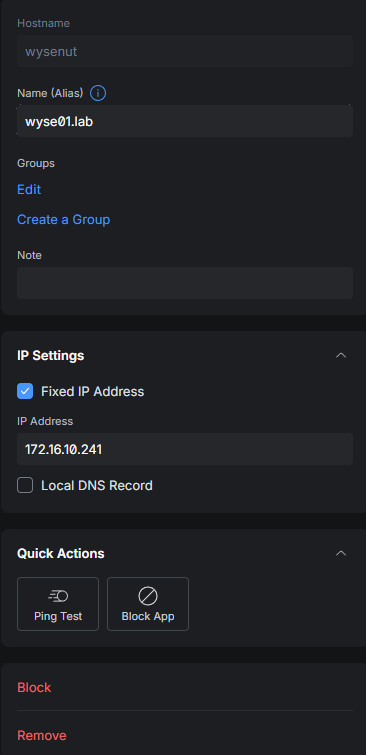Click the Quick Actions heading
366x755 pixels.
click(61, 553)
